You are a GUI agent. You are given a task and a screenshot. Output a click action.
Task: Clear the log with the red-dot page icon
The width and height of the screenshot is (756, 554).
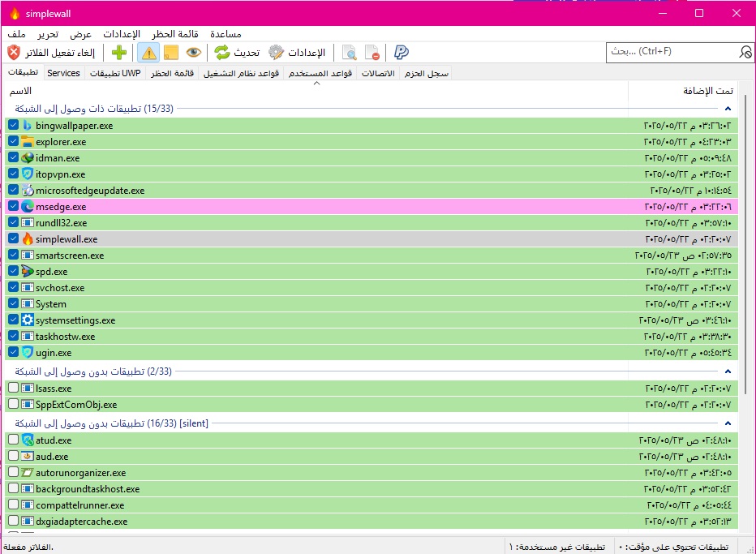372,53
